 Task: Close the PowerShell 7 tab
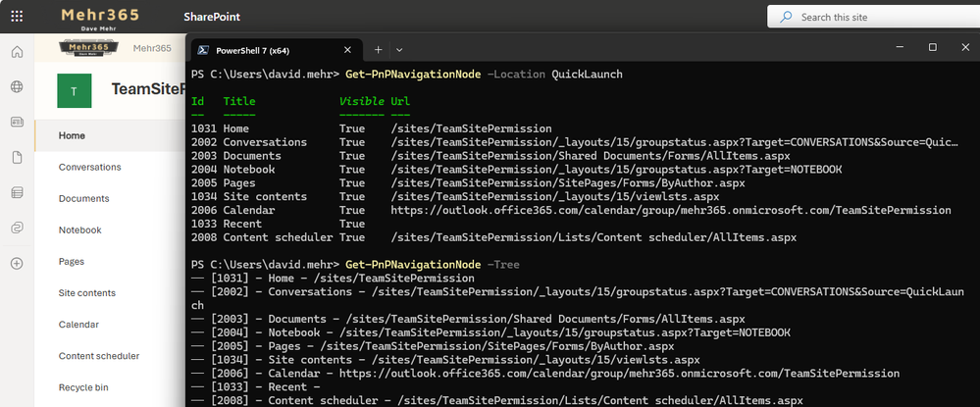pos(347,50)
